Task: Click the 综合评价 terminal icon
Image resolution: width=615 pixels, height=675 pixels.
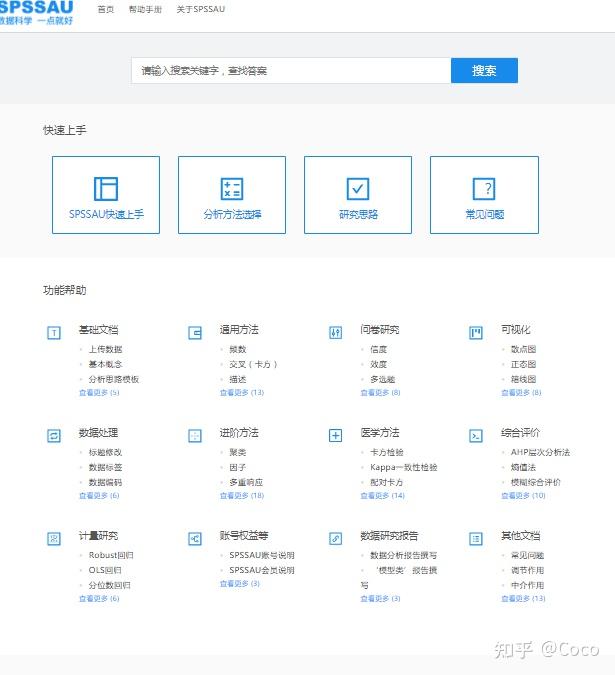Action: pyautogui.click(x=476, y=436)
